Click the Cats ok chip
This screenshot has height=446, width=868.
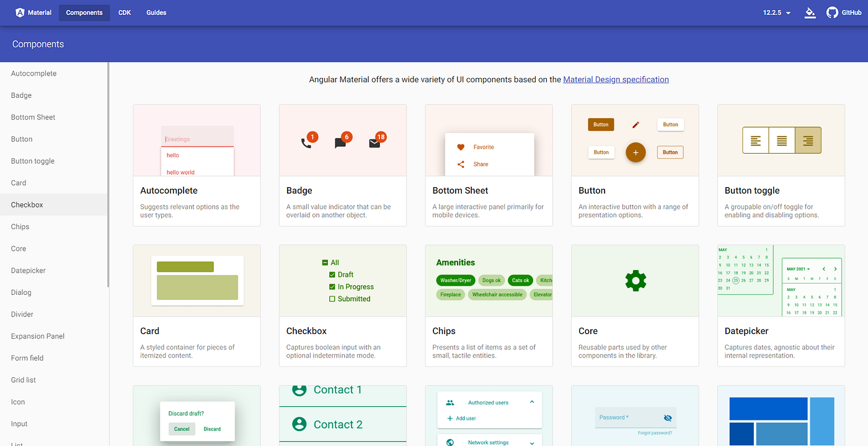pyautogui.click(x=521, y=281)
